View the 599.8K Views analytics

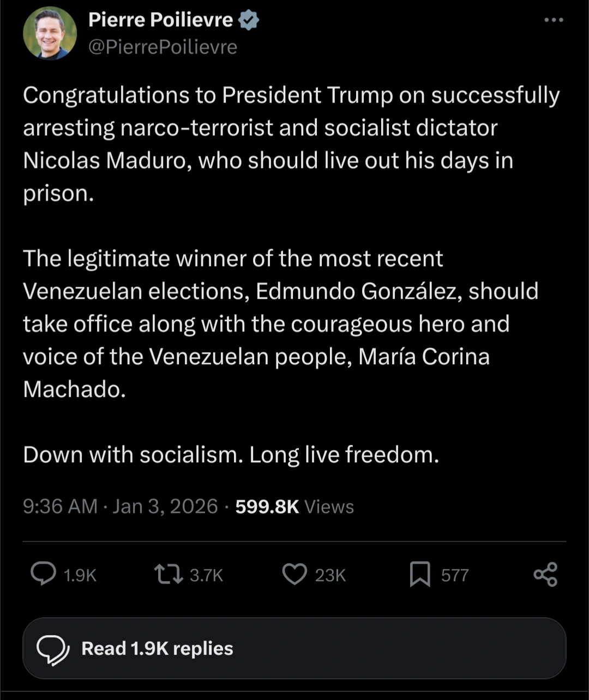294,507
